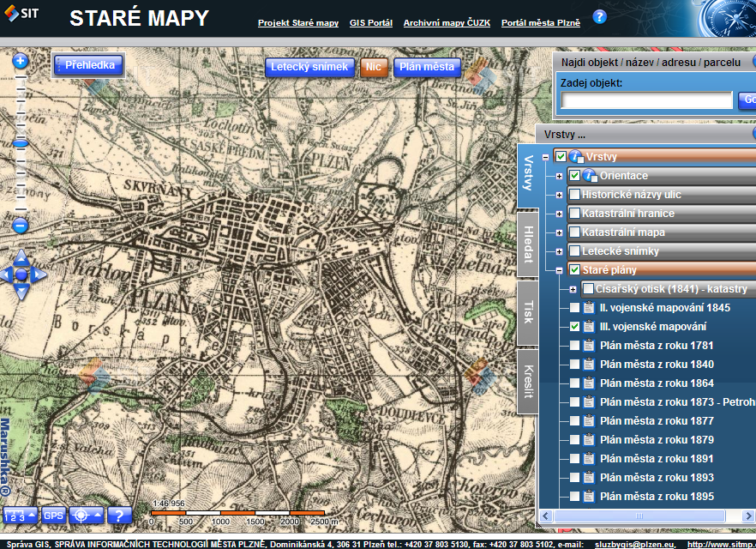Screen dimensions: 756x549
Task: Pan the map up with arrow
Action: click(x=21, y=257)
